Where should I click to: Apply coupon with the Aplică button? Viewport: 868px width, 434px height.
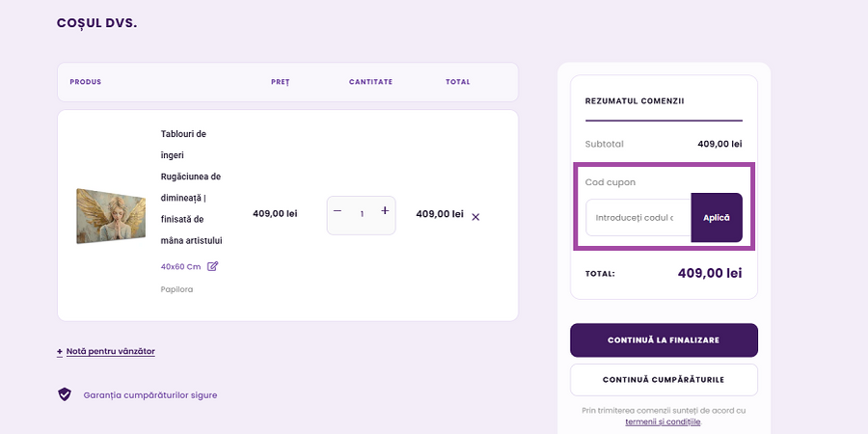pyautogui.click(x=717, y=218)
